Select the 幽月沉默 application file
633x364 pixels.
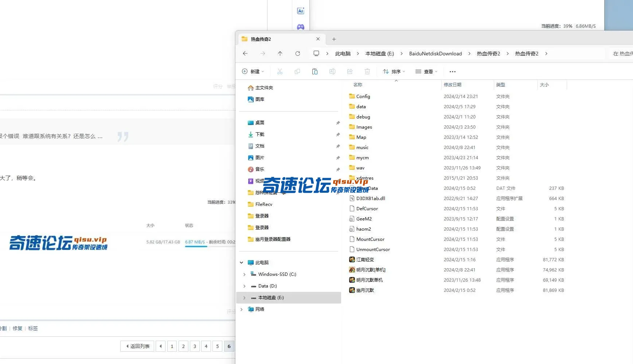[362, 290]
